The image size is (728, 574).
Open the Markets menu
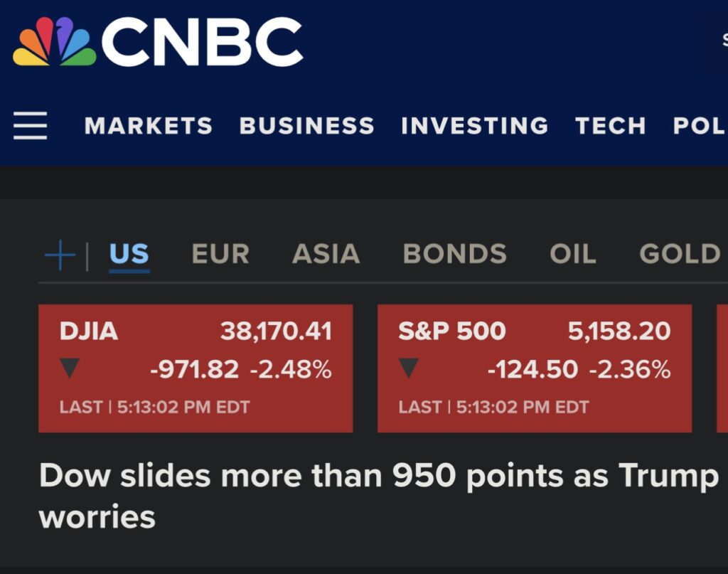148,126
